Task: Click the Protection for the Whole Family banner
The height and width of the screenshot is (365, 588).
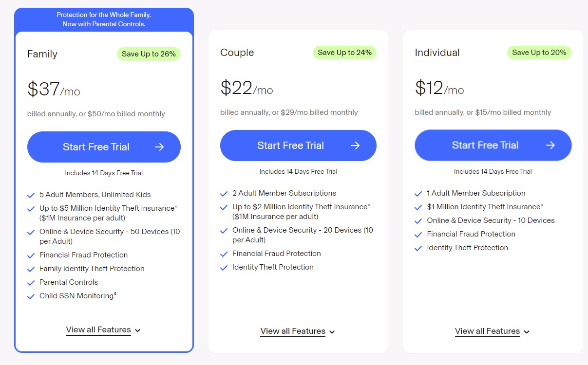Action: click(x=104, y=19)
